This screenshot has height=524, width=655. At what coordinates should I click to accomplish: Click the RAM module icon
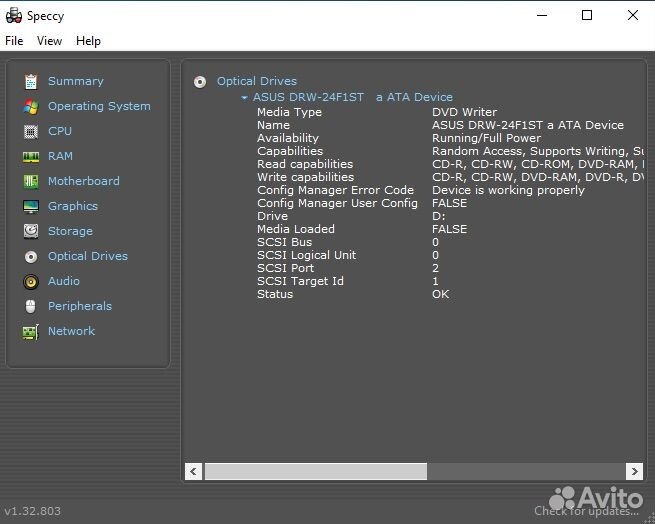point(31,157)
